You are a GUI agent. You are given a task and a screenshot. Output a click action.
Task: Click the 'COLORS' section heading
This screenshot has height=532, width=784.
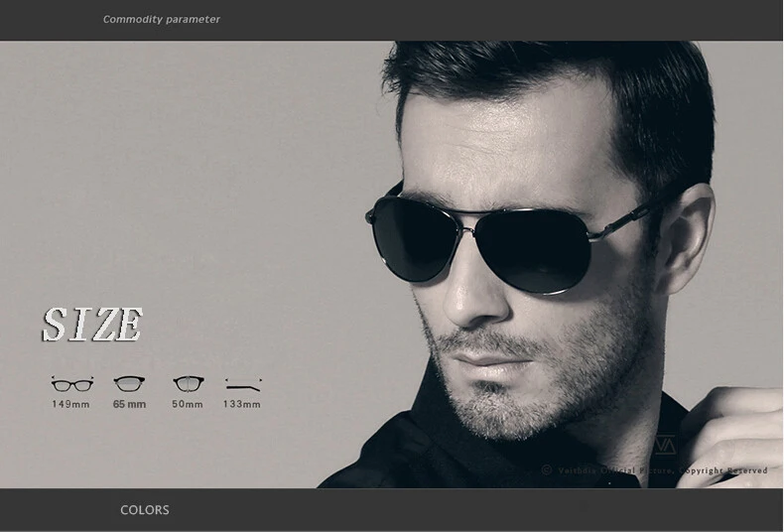click(145, 510)
